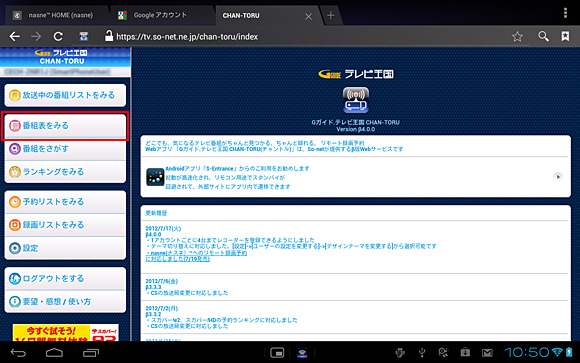Open the mail notification icon

point(487,353)
